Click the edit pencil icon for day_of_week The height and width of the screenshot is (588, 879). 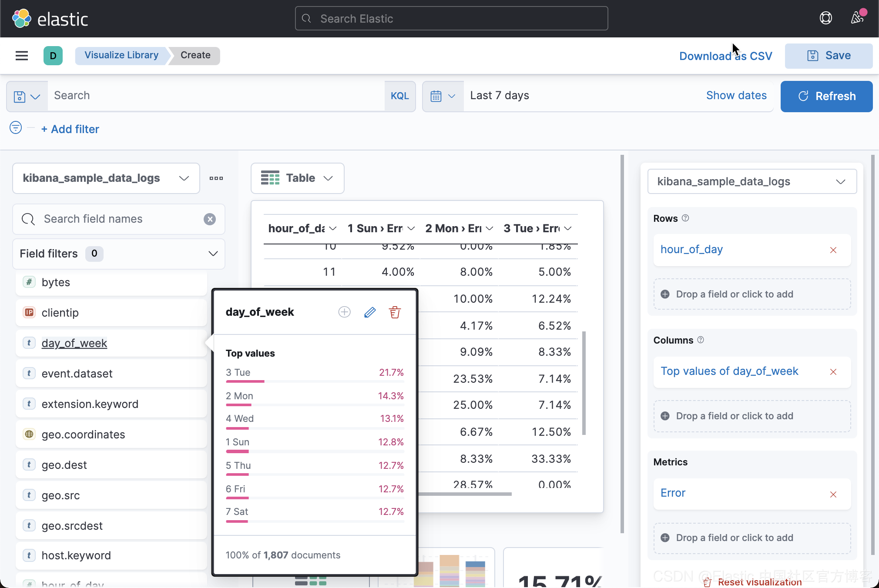370,312
